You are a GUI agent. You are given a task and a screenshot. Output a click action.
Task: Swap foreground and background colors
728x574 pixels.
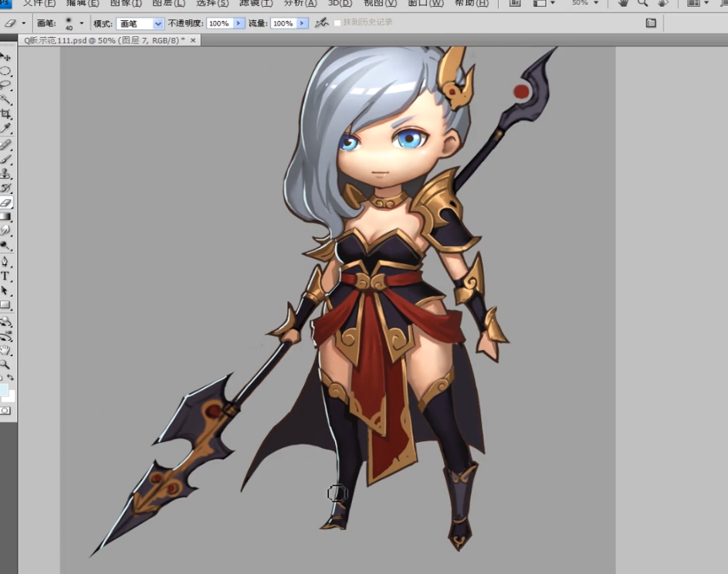[x=11, y=378]
